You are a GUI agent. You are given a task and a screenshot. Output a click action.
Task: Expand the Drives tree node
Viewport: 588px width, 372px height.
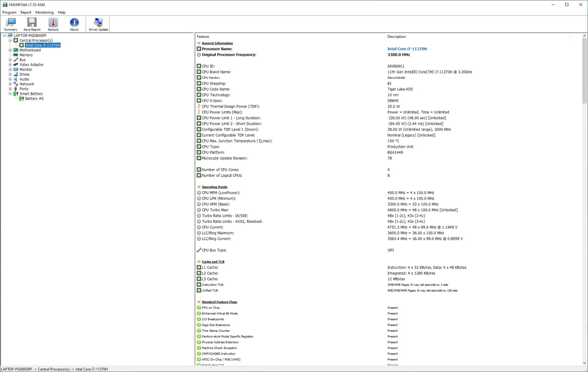10,74
